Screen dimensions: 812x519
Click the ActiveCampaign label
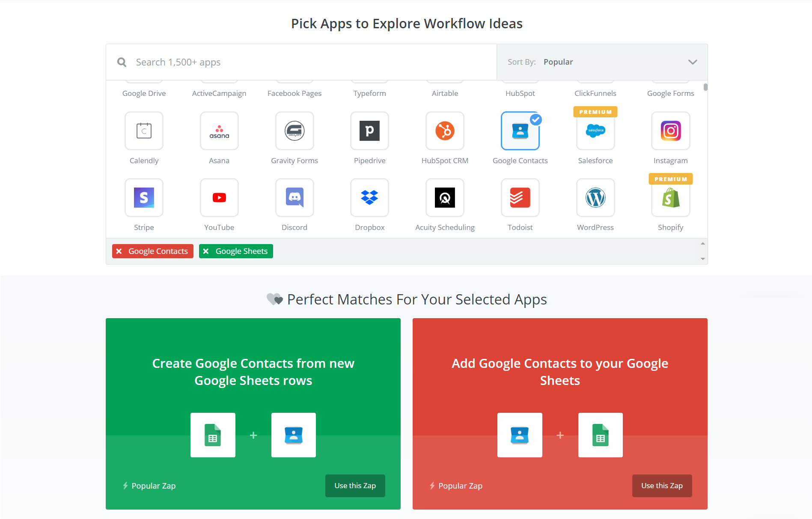click(x=219, y=93)
